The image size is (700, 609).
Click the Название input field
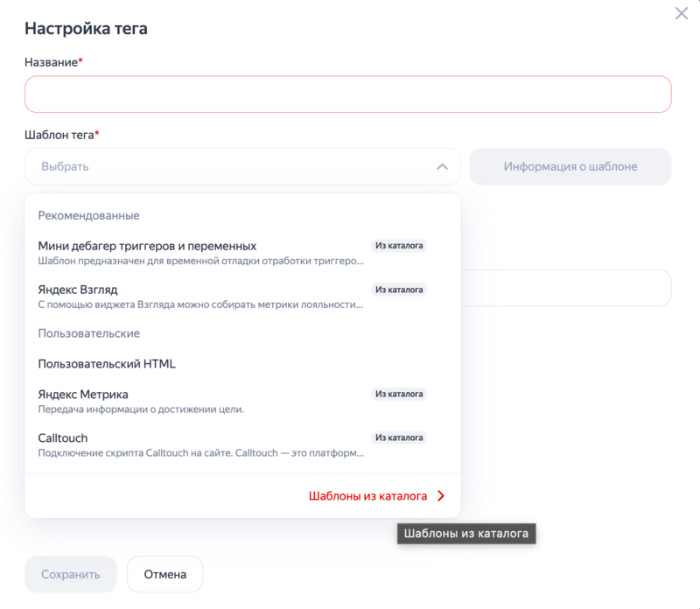tap(347, 94)
